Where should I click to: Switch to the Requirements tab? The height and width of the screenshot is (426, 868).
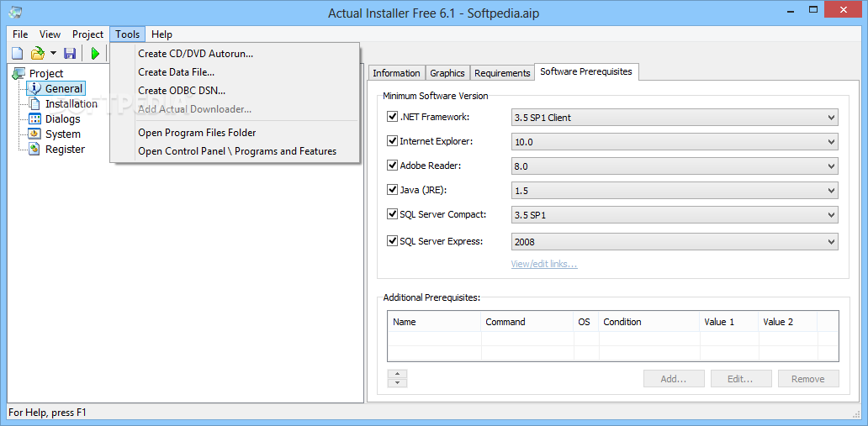502,73
